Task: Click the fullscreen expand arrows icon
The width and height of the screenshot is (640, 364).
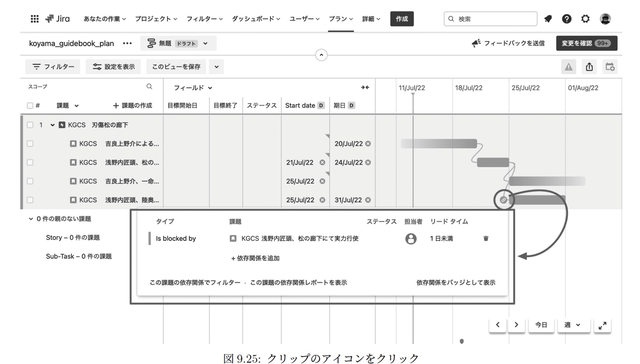Action: [602, 325]
